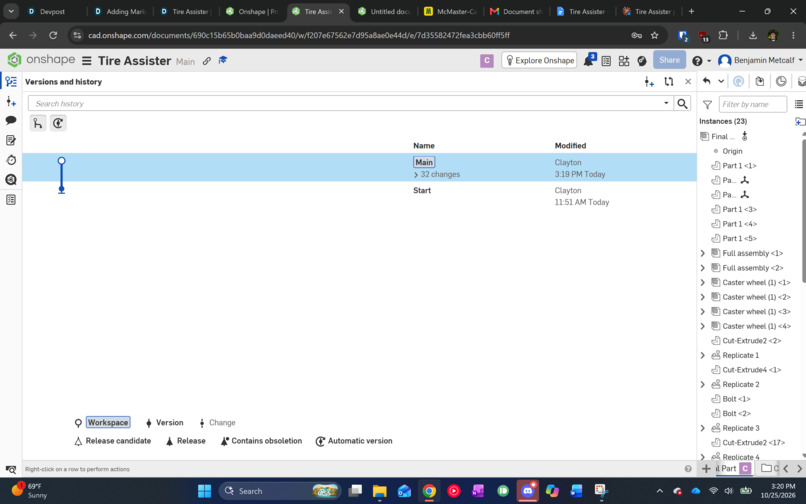Screen dimensions: 806x504
Task: Expand Caster wheel (1) <1>
Action: tap(703, 282)
